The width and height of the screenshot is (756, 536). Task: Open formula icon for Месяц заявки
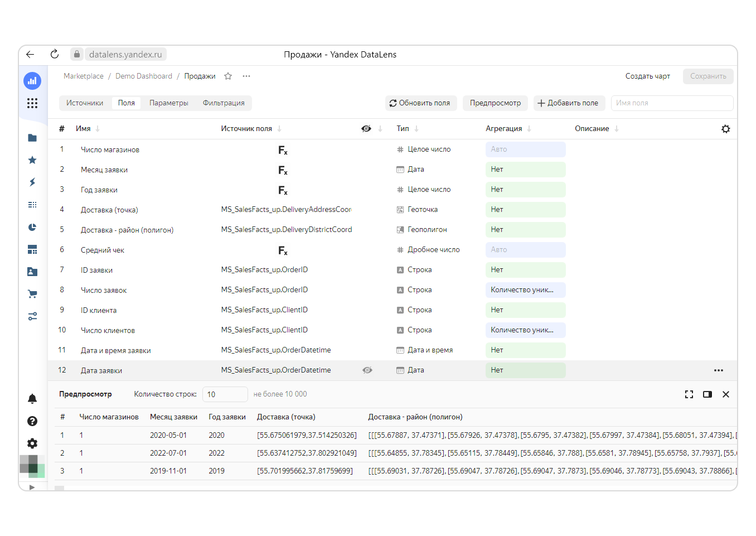[283, 170]
